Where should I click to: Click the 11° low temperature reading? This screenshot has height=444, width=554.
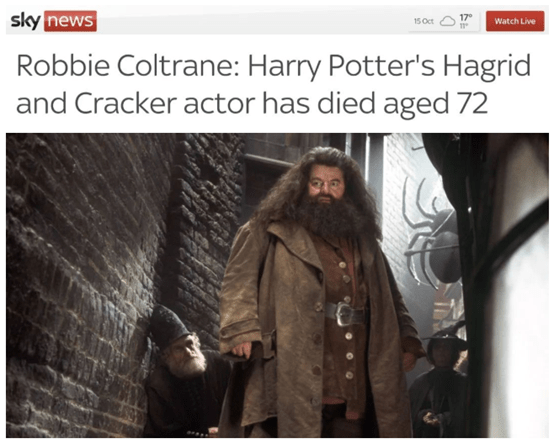pyautogui.click(x=463, y=26)
